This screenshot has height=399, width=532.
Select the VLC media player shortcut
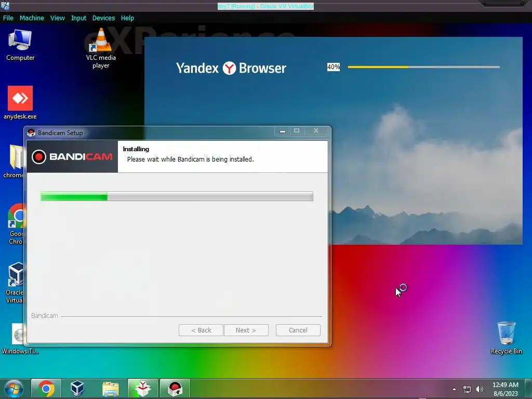coord(101,48)
